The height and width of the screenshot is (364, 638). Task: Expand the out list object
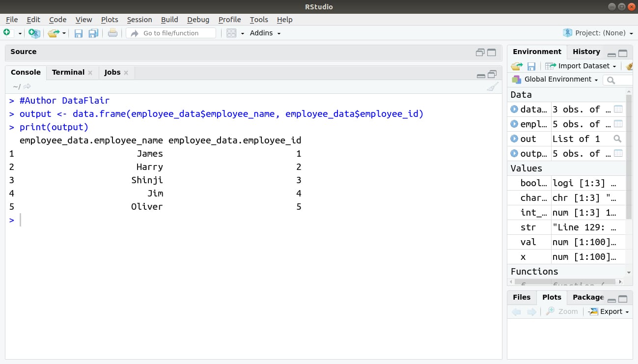514,139
